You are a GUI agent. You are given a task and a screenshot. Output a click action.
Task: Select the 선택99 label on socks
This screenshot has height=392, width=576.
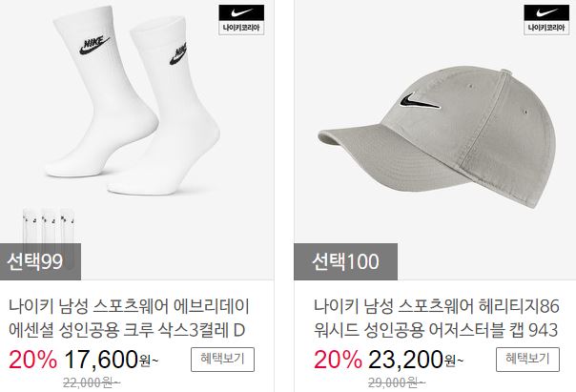[40, 261]
